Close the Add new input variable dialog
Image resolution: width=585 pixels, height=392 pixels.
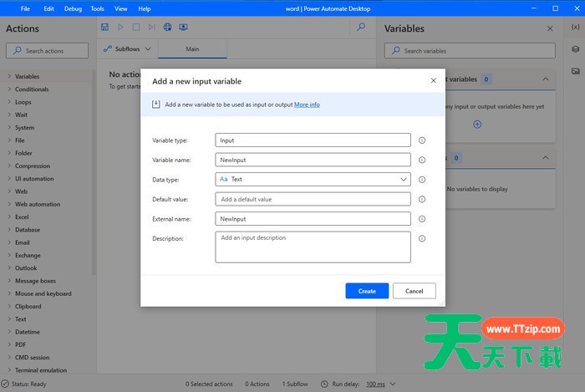[433, 81]
